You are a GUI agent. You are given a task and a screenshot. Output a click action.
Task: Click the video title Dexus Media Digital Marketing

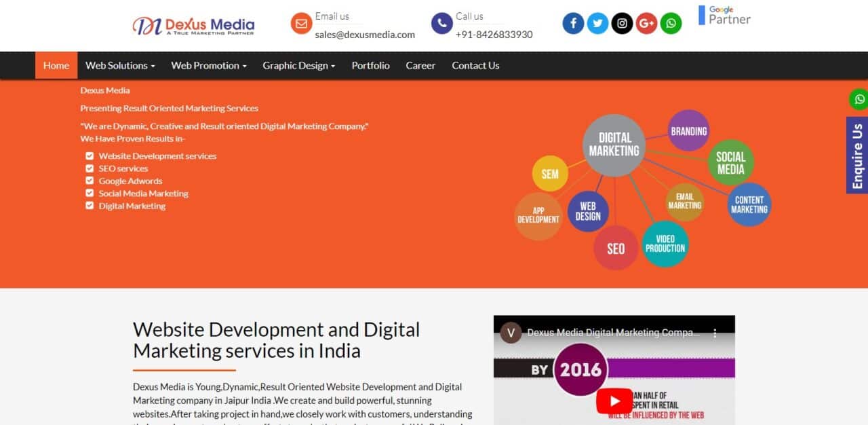pos(614,333)
